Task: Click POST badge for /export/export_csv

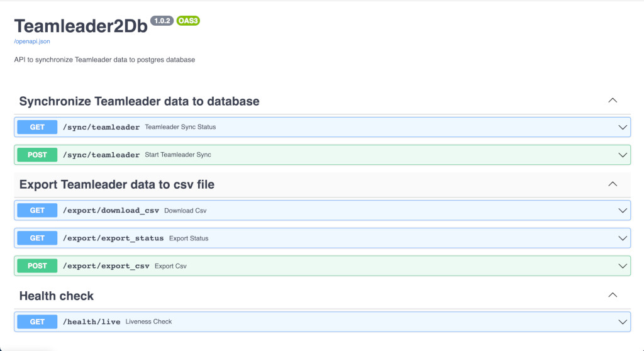Action: (37, 266)
